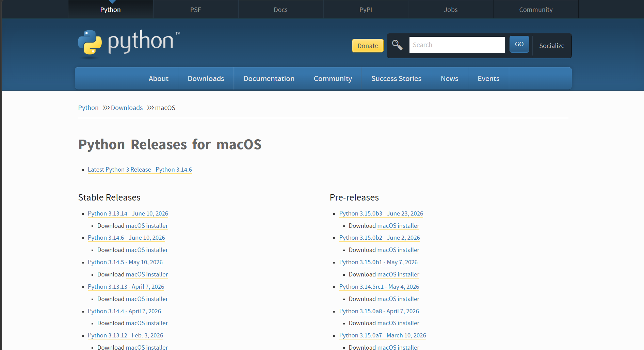The width and height of the screenshot is (644, 350).
Task: Open Python 3.15.0a7 March 10 pre-release link
Action: (x=383, y=335)
